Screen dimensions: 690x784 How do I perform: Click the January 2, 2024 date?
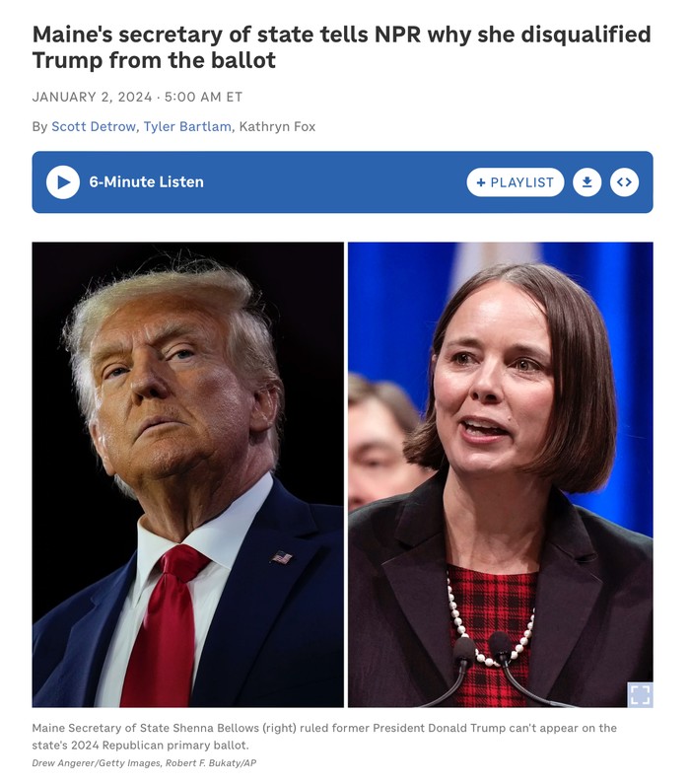point(92,97)
